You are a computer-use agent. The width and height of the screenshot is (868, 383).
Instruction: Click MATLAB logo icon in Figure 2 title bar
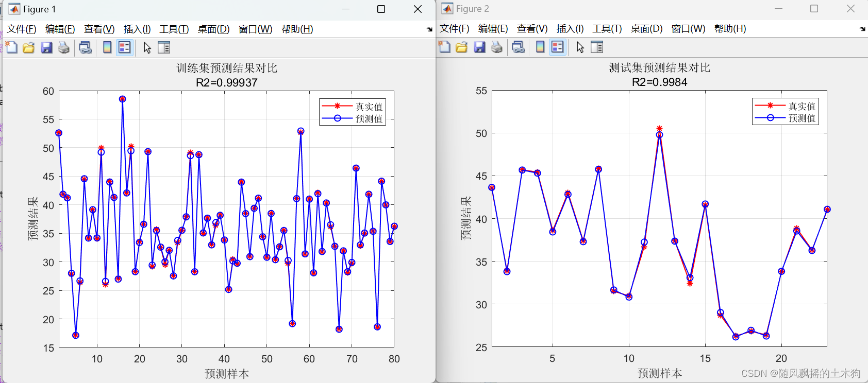[447, 9]
